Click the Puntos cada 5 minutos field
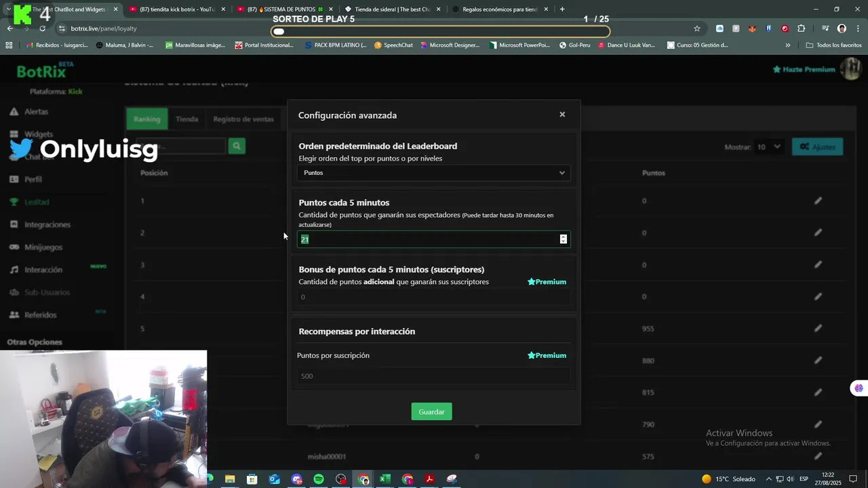This screenshot has width=868, height=488. pos(433,239)
